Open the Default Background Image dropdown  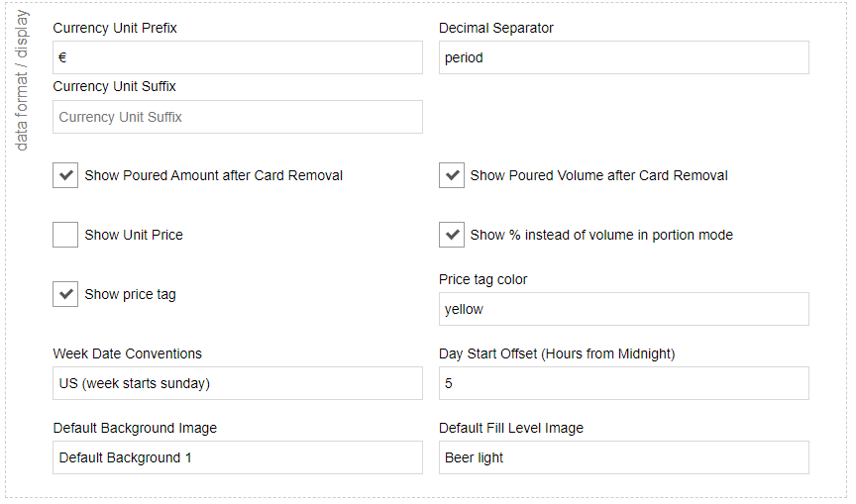click(x=237, y=457)
